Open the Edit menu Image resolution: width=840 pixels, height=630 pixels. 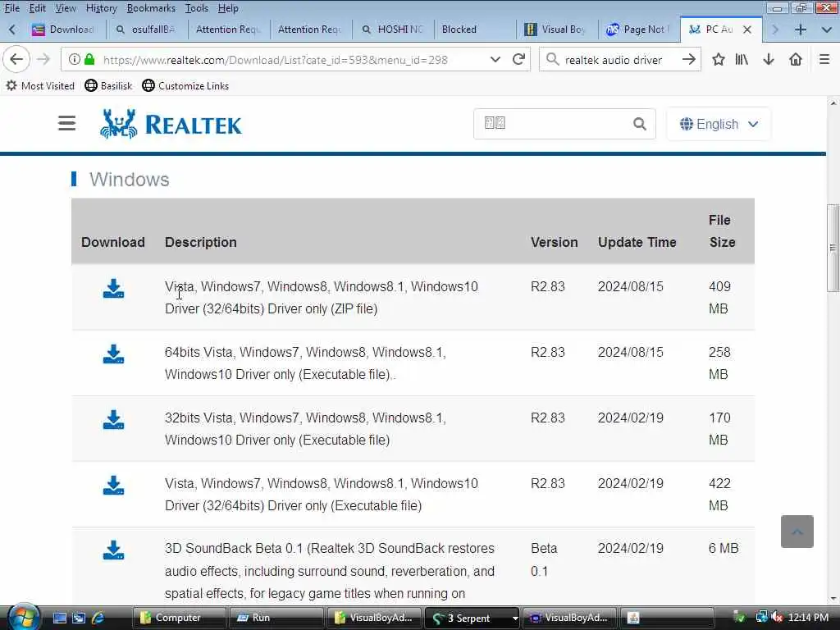[37, 8]
